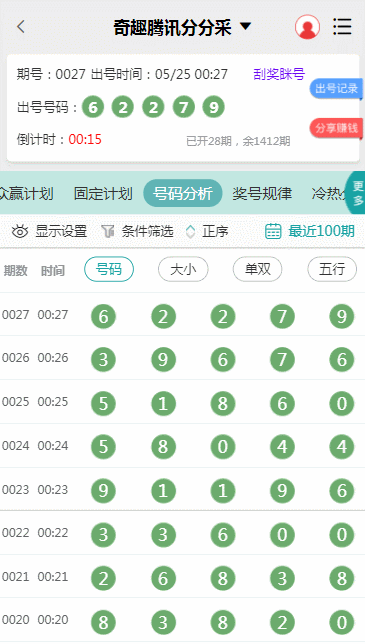Expand the 奇趣腾讯分分彩 title dropdown arrow
The width and height of the screenshot is (365, 644).
245,27
